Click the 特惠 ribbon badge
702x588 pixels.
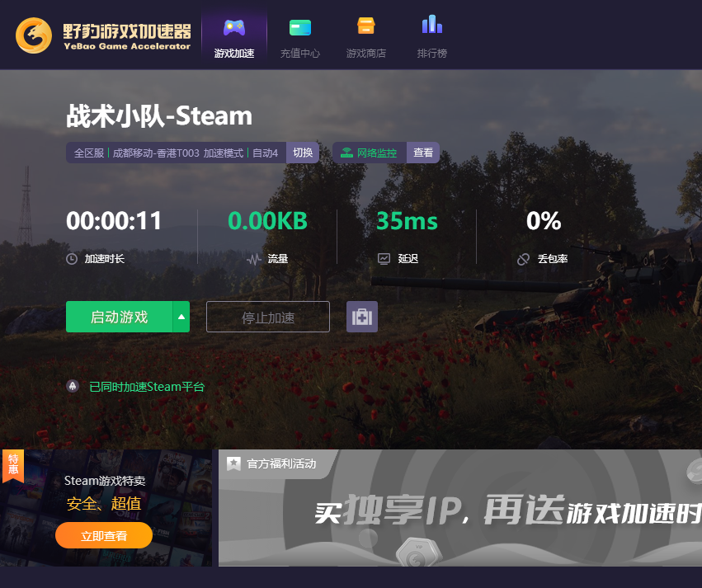13,466
